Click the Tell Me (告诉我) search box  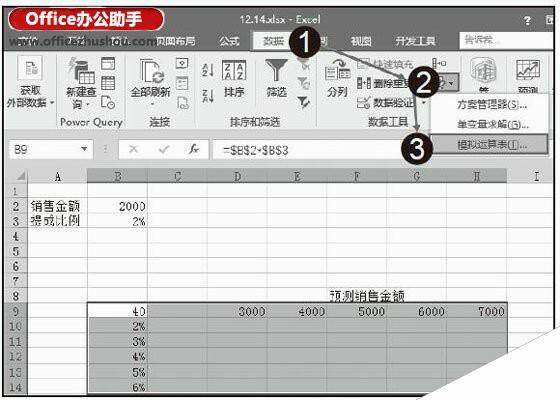click(506, 40)
